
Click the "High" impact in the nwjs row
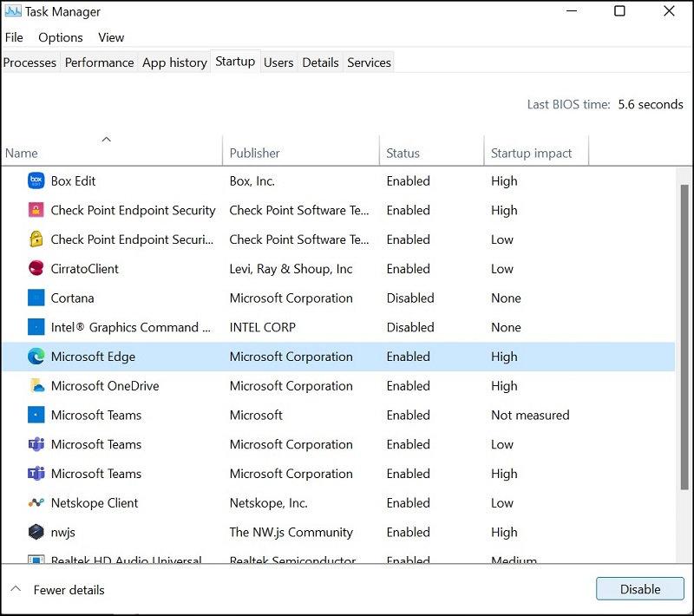pos(504,533)
